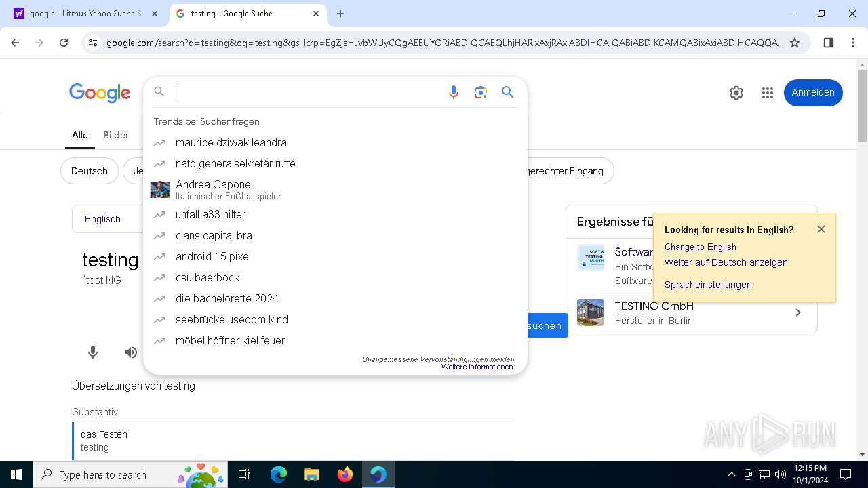Select suggestion clans capital bra
Viewport: 868px width, 488px height.
pos(335,235)
